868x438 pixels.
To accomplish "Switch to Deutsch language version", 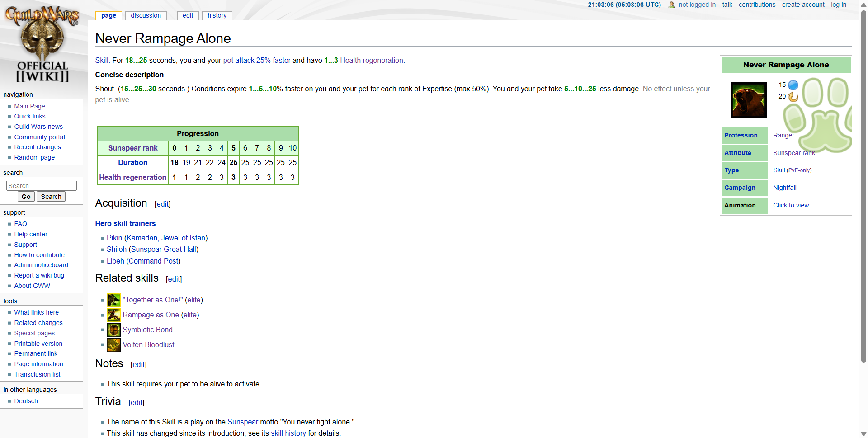I will (26, 401).
